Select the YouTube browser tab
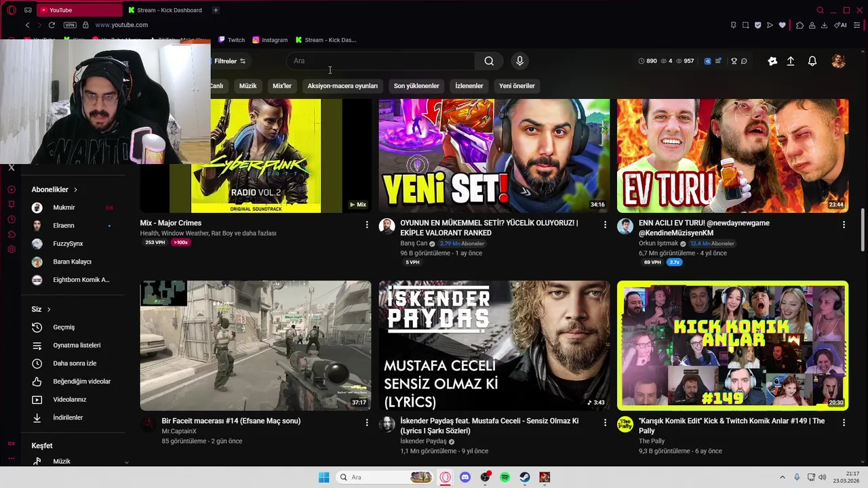 (x=79, y=10)
